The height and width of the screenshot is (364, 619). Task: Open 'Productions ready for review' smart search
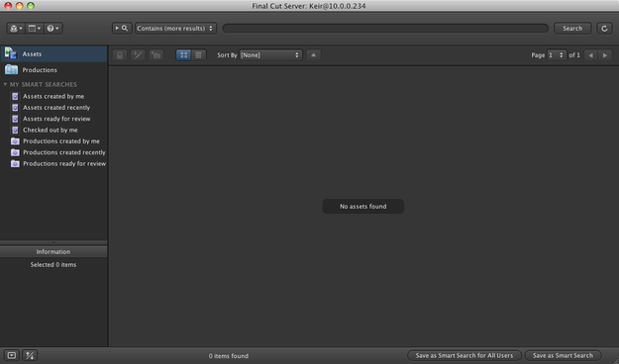pyautogui.click(x=64, y=163)
